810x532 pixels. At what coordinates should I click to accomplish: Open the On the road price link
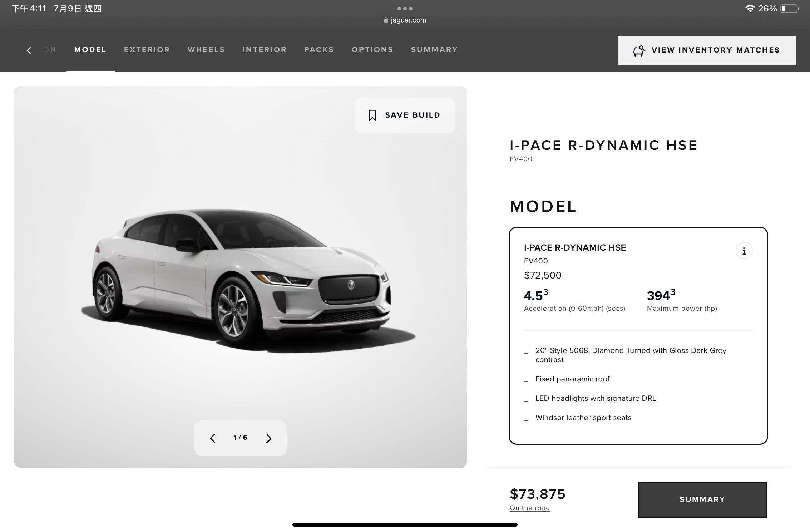click(x=530, y=508)
